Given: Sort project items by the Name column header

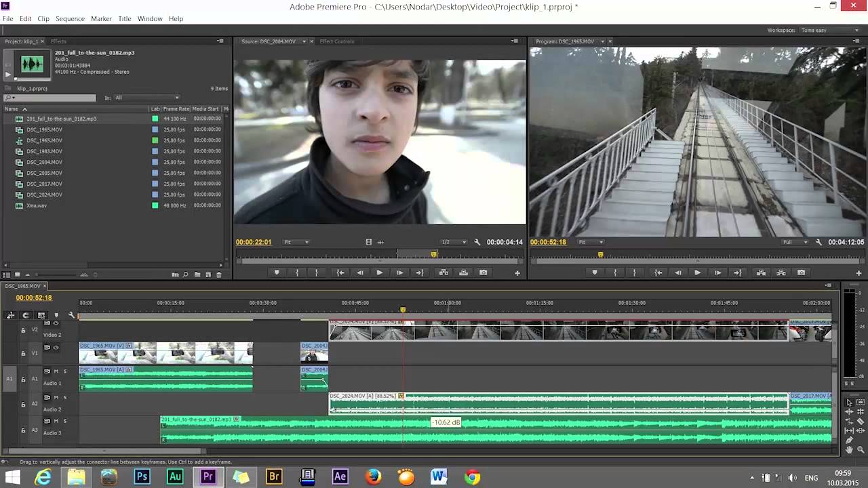Looking at the screenshot, I should point(11,108).
